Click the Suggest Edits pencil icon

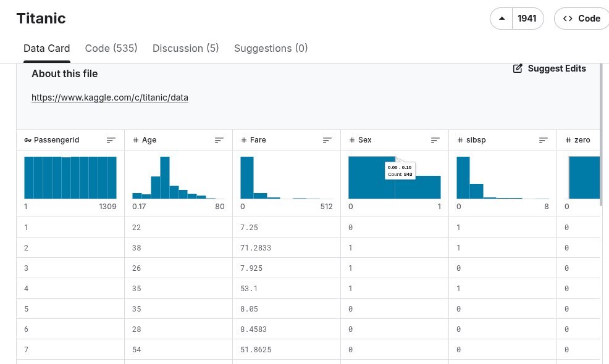(x=518, y=68)
